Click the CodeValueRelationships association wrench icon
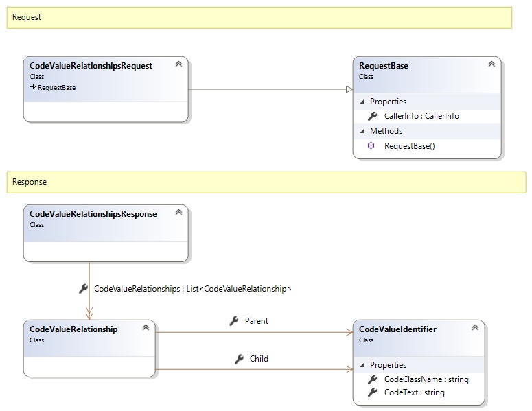The width and height of the screenshot is (532, 411). tap(84, 289)
